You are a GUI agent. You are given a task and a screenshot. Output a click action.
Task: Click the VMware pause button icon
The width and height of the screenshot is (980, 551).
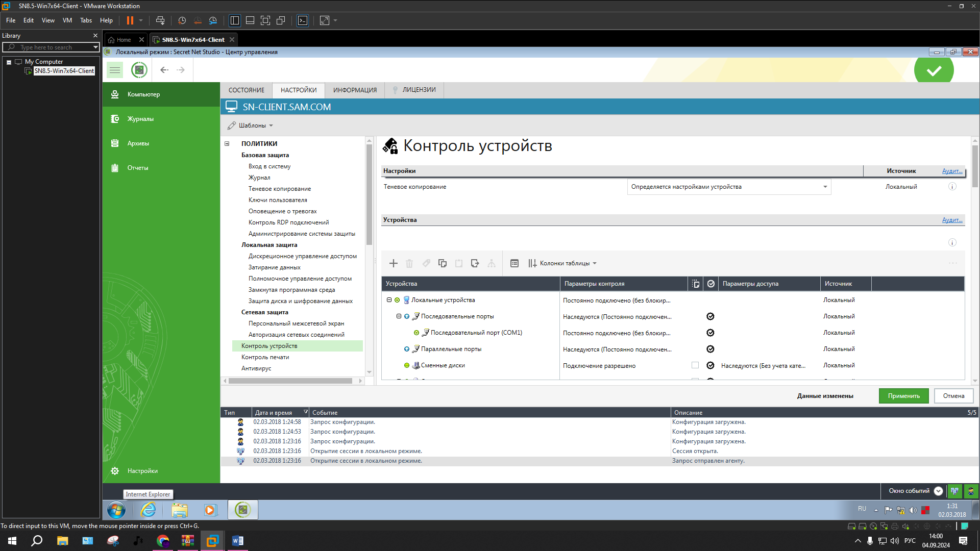130,20
